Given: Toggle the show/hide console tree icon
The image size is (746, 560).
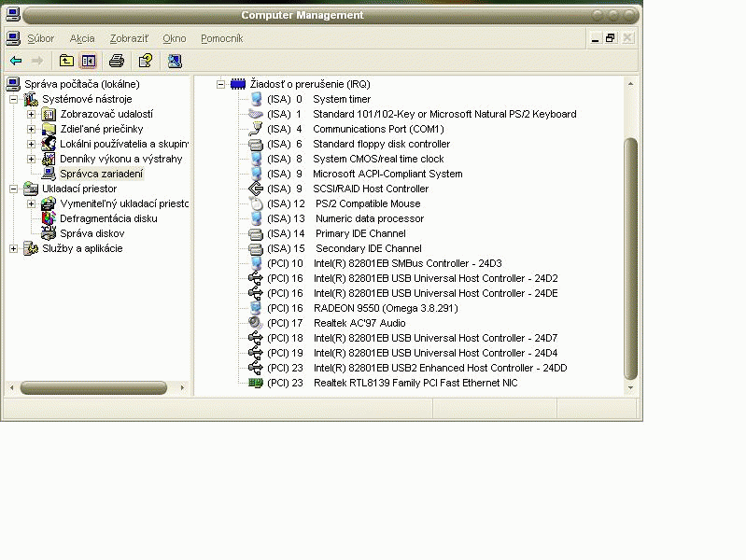Looking at the screenshot, I should coord(89,61).
